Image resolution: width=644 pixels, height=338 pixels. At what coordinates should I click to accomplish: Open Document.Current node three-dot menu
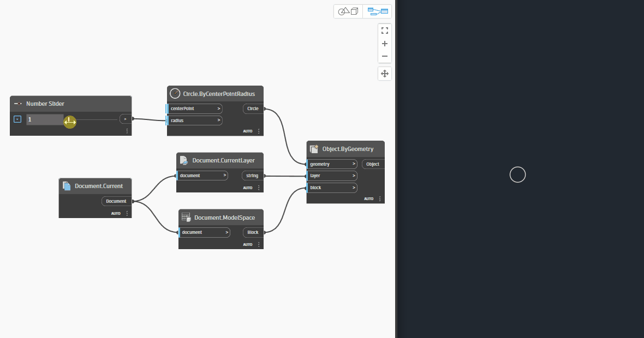click(x=127, y=213)
